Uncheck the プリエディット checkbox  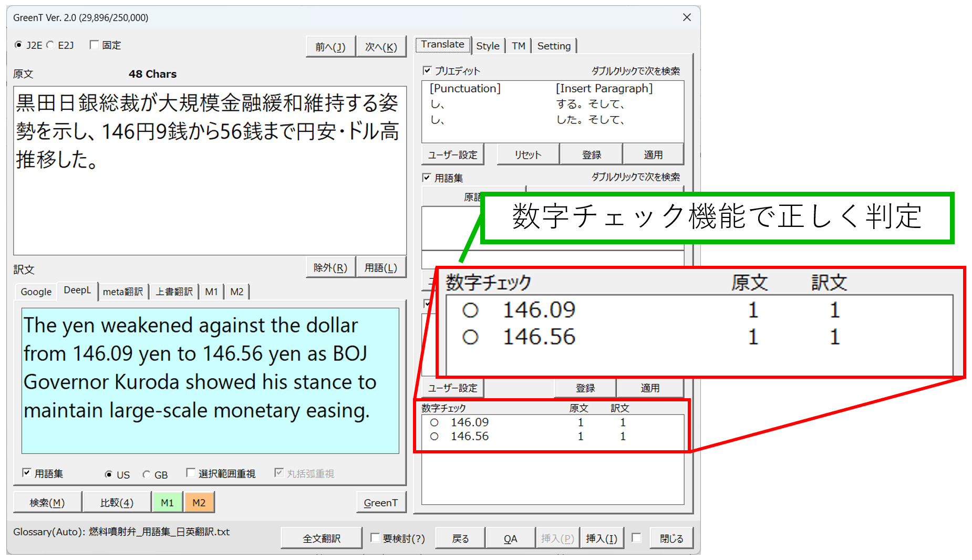428,70
